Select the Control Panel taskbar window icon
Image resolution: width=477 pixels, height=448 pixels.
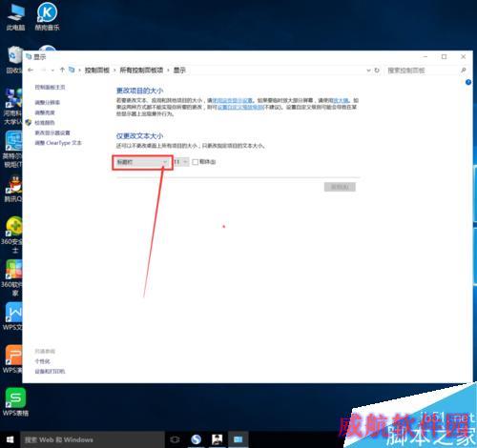[x=238, y=439]
